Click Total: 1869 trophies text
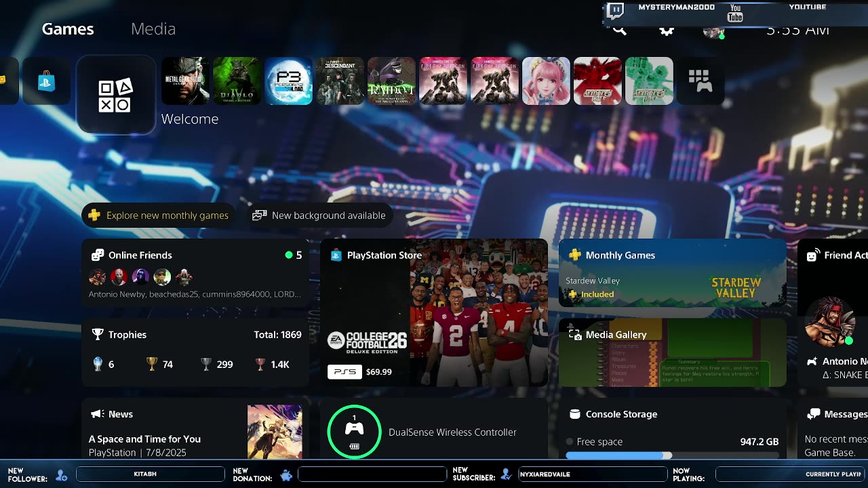868x488 pixels. tap(277, 334)
